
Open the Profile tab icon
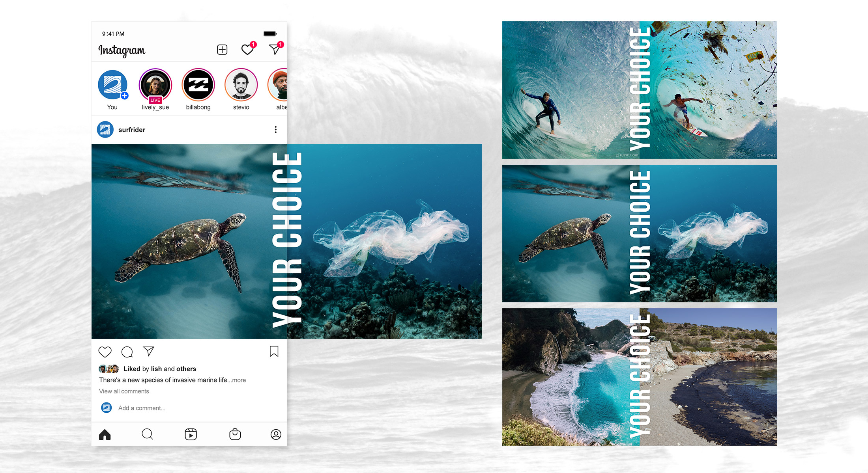[276, 434]
